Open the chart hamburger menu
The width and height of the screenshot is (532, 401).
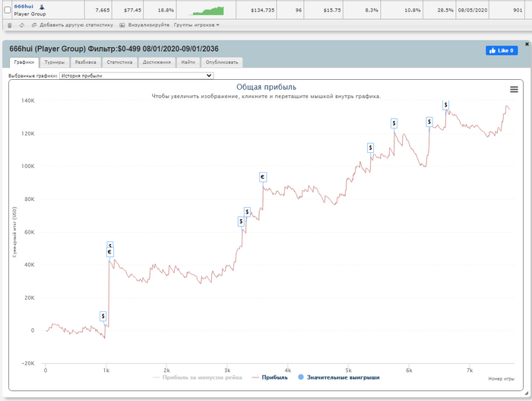514,89
